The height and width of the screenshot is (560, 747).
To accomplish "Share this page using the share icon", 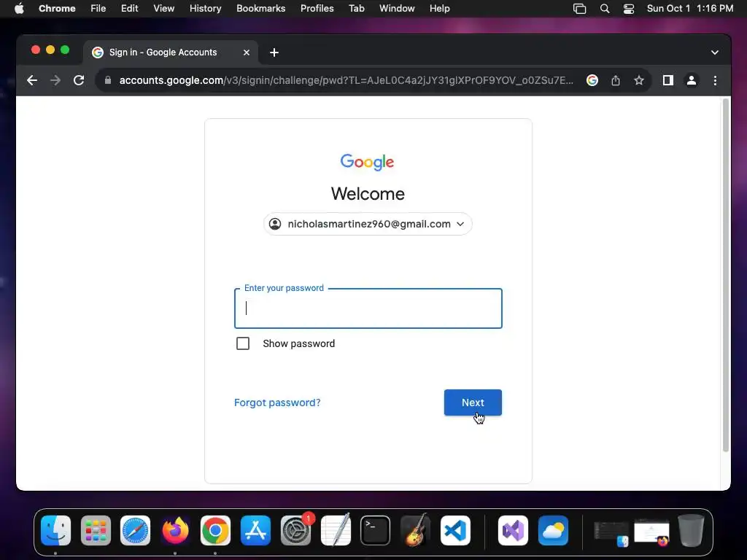I will tap(616, 80).
